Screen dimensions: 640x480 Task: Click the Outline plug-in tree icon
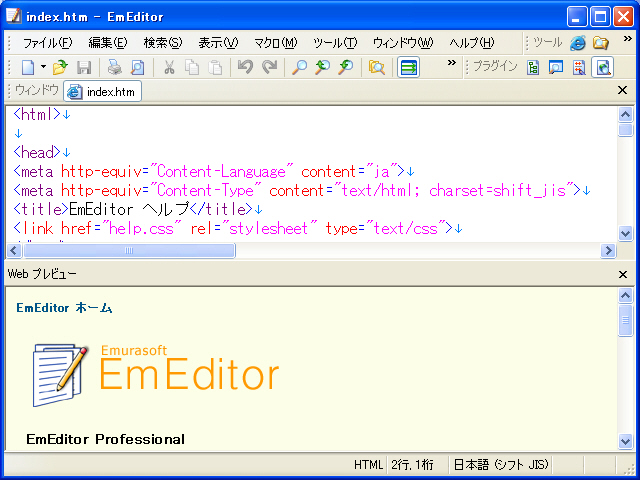pyautogui.click(x=533, y=67)
